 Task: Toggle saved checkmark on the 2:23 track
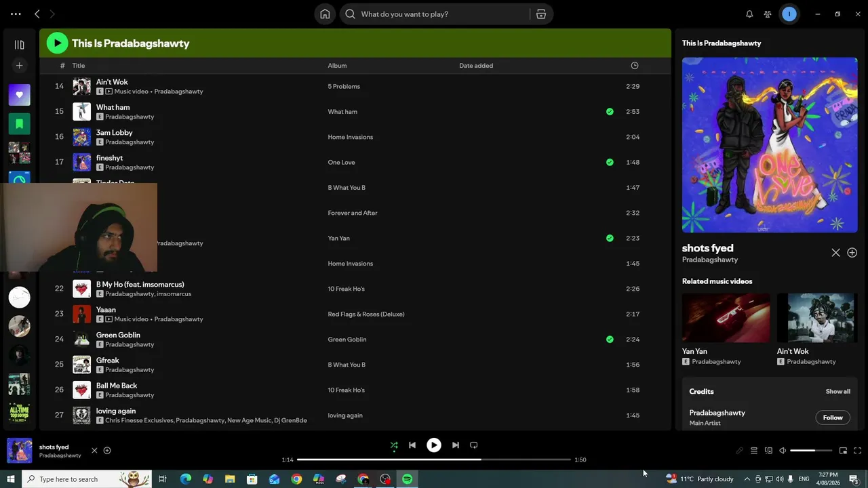610,239
